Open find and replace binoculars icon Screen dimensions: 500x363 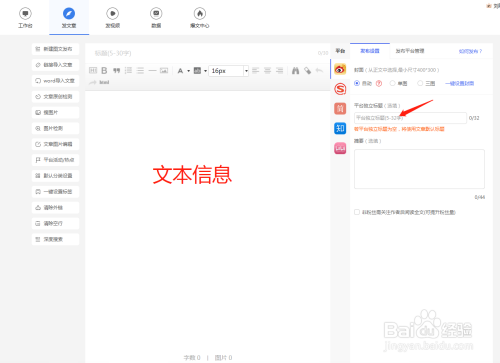click(295, 70)
